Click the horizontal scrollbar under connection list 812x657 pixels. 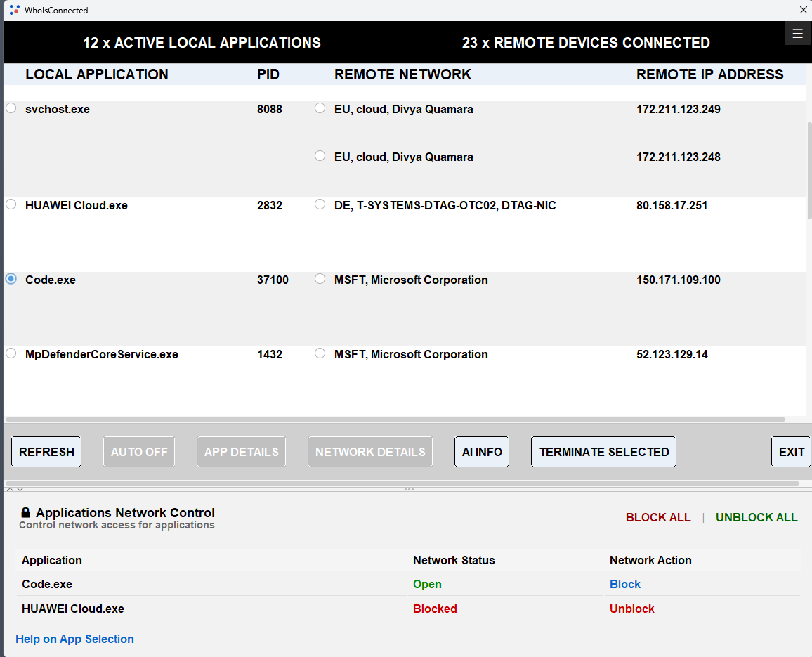pos(395,419)
